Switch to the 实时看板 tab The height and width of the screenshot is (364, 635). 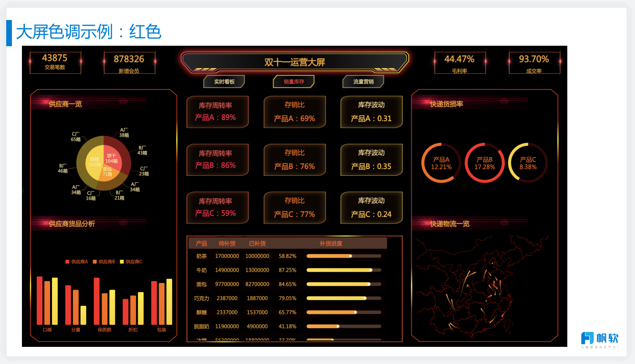click(224, 81)
